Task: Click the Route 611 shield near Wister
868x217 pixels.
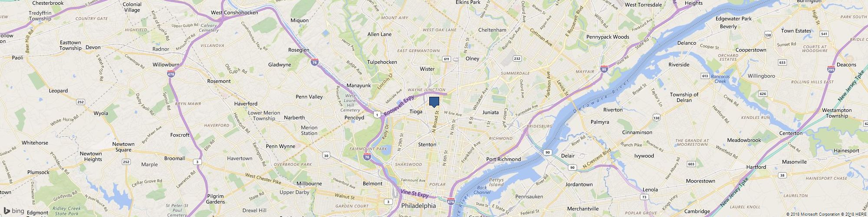Action: [446, 59]
